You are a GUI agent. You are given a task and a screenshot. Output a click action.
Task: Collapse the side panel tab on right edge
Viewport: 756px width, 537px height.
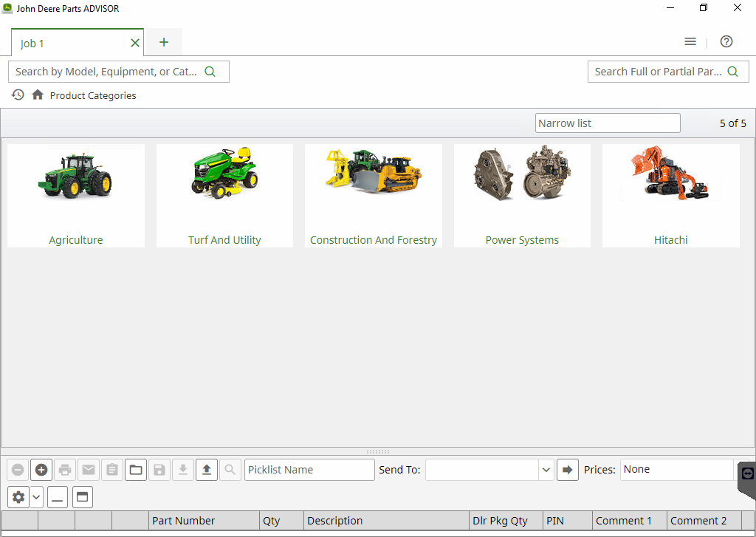click(x=747, y=474)
